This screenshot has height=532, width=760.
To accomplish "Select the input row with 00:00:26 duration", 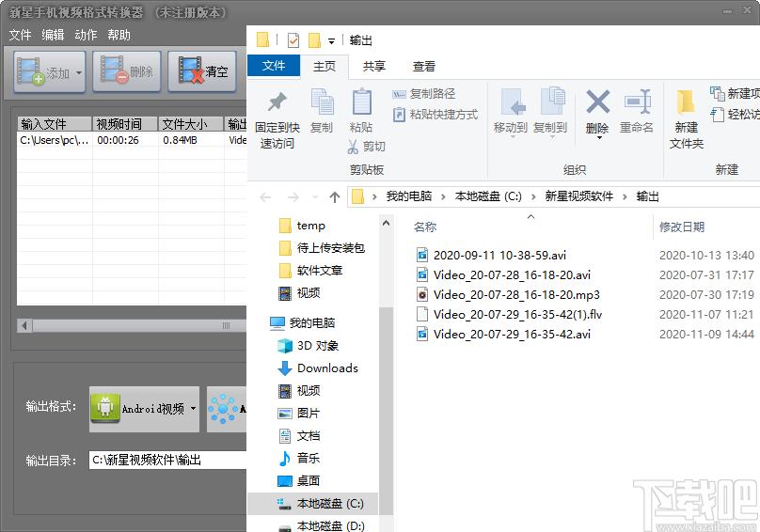I will [132, 140].
